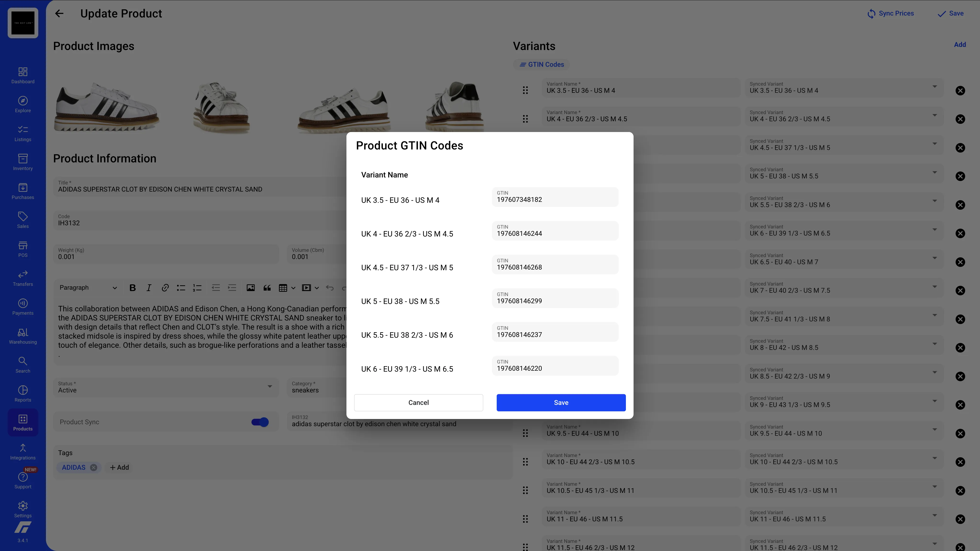The image size is (980, 551).
Task: Add a numbered list in the editor
Action: (x=197, y=287)
